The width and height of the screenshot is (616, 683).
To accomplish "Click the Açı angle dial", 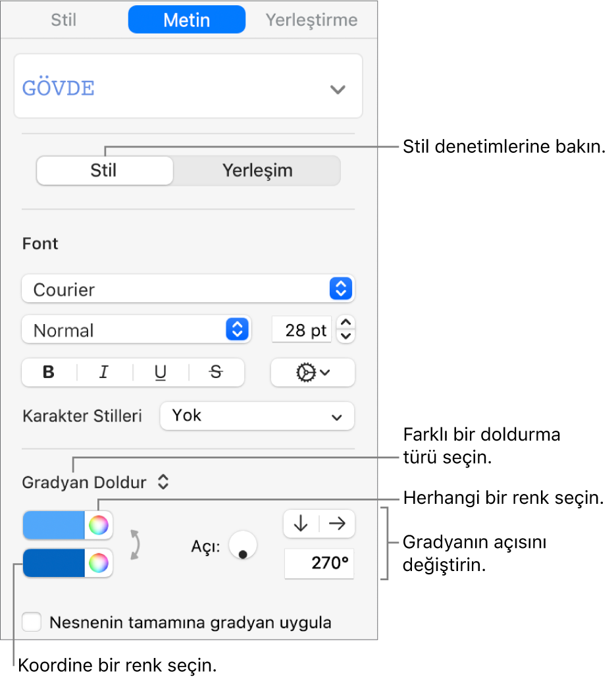I will click(x=242, y=545).
